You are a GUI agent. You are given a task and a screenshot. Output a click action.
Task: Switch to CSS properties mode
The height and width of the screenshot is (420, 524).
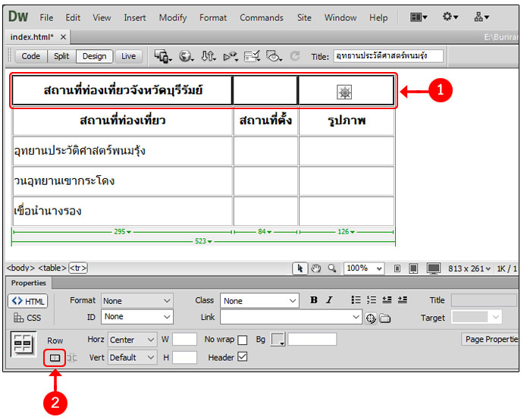point(27,318)
